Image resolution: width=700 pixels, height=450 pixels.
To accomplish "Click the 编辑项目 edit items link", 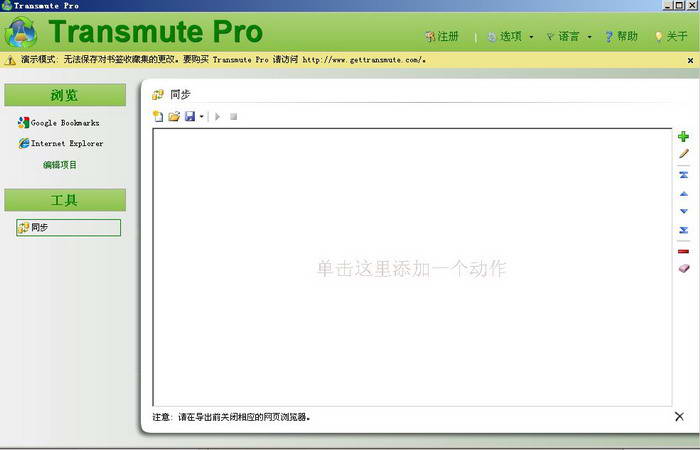I will coord(60,165).
